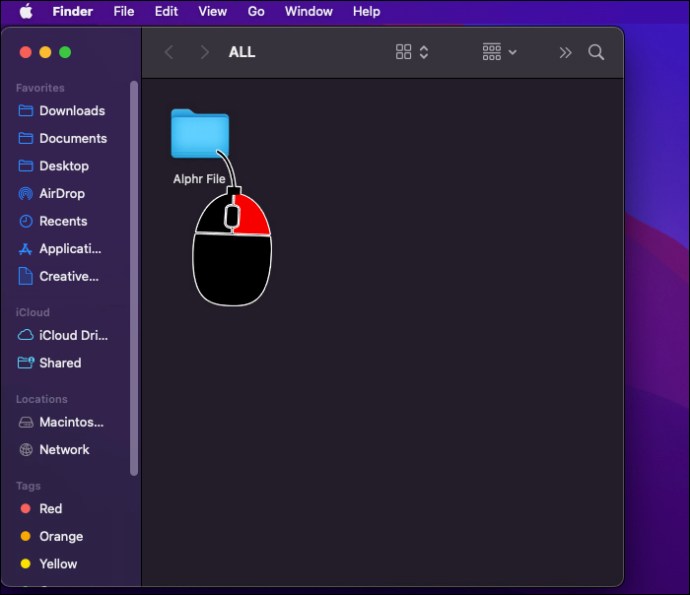This screenshot has height=595, width=690.
Task: Click the Favorites section header
Action: point(40,88)
